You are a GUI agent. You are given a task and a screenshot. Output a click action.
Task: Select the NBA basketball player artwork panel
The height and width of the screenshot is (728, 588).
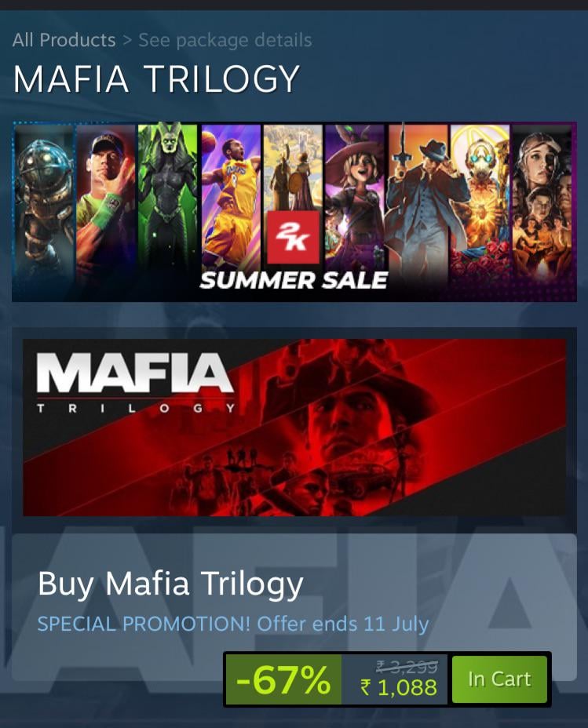[231, 199]
